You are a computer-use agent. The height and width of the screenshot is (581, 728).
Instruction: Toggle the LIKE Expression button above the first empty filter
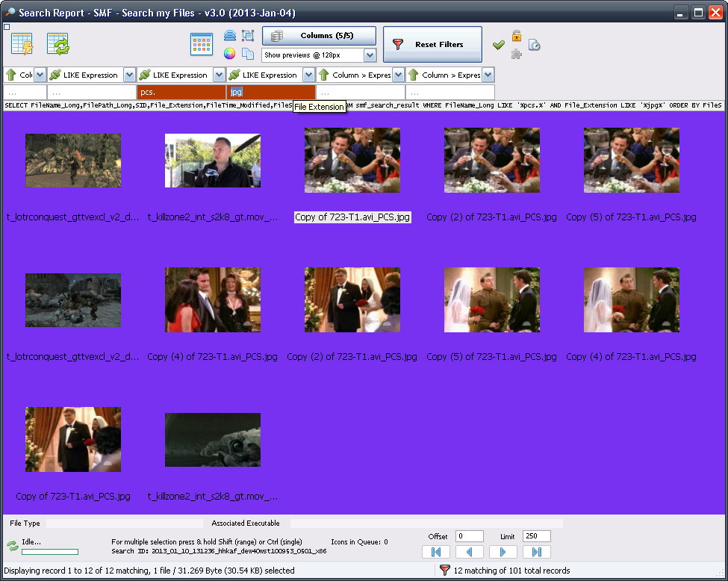pos(86,75)
